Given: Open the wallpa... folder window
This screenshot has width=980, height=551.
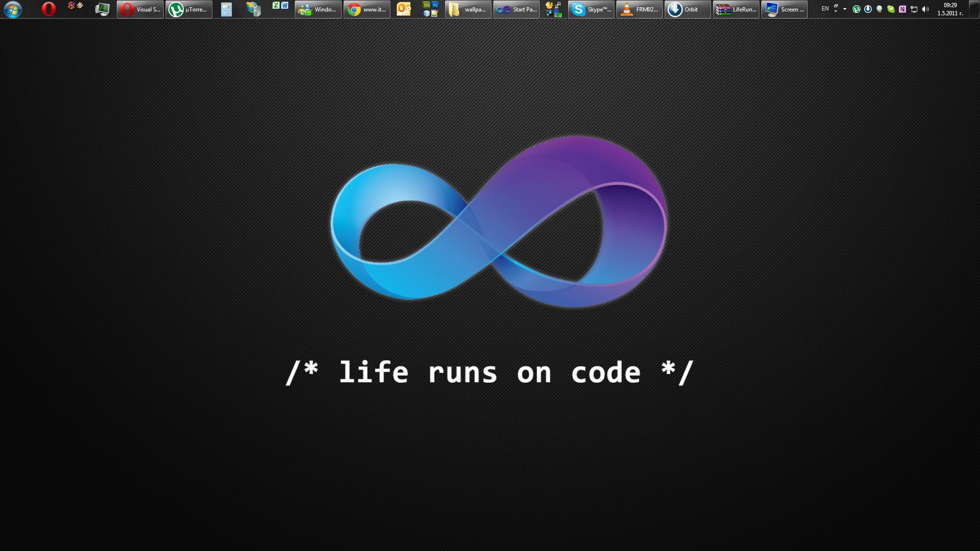Looking at the screenshot, I should click(x=468, y=9).
